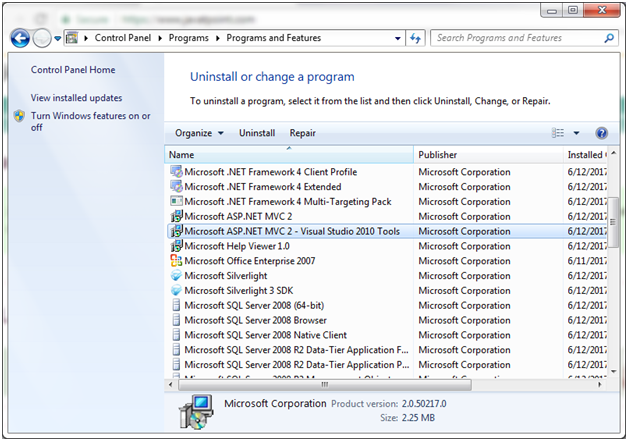628x441 pixels.
Task: Select Microsoft Help Viewer 1.0 name
Action: click(237, 246)
